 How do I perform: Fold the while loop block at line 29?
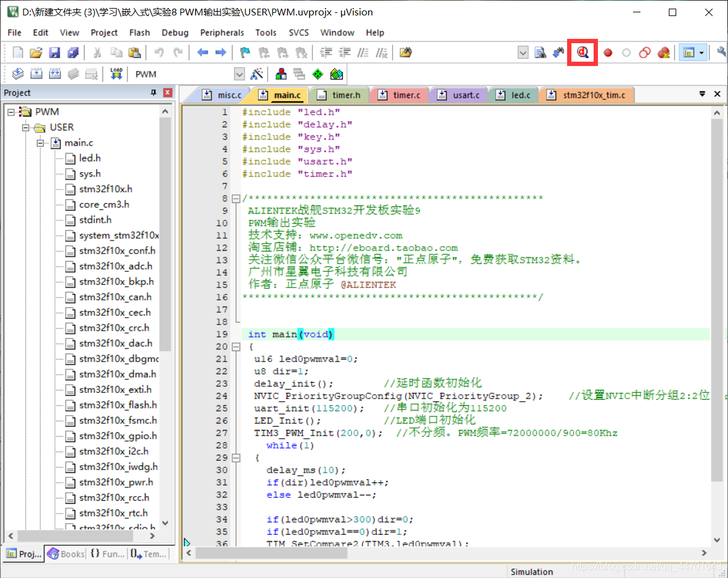[236, 458]
